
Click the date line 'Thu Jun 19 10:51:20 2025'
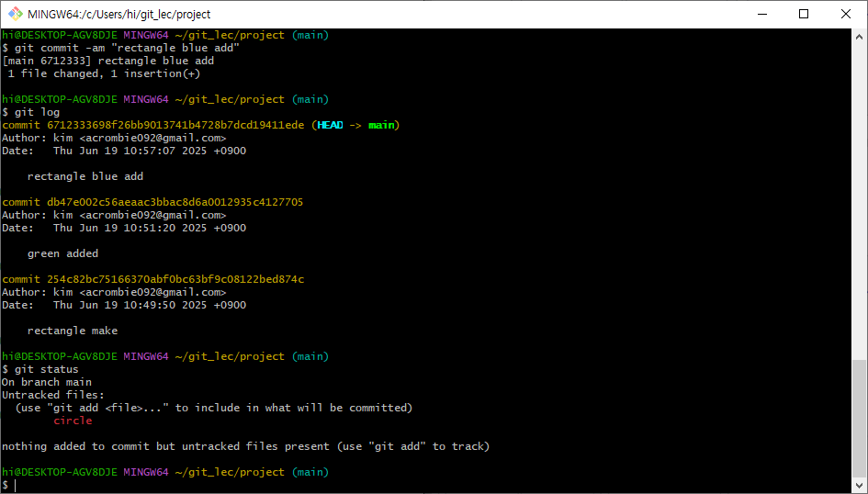point(124,228)
